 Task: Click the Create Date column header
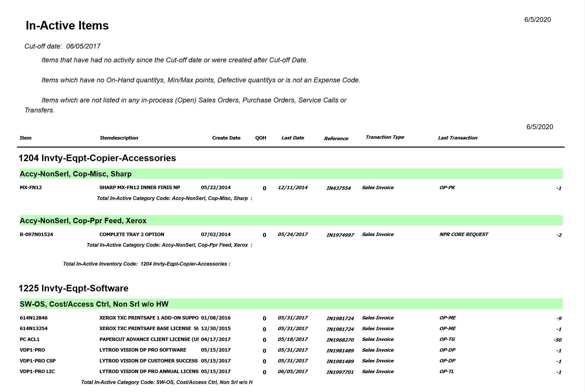click(x=226, y=138)
